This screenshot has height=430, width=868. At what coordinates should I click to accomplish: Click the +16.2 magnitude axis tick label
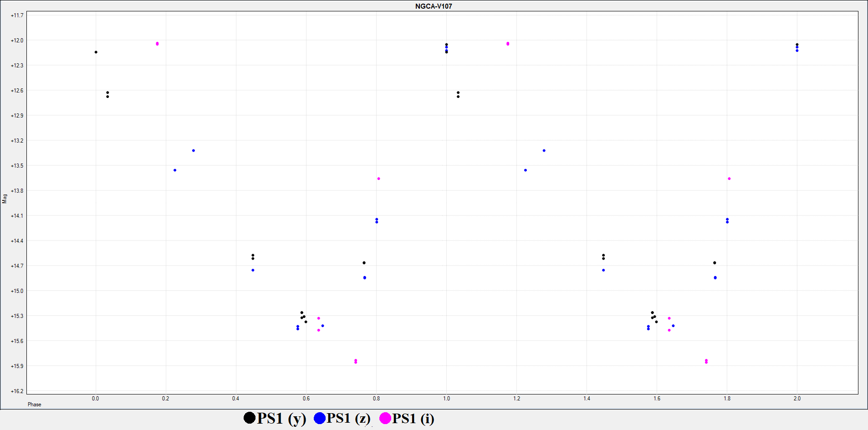(17, 391)
